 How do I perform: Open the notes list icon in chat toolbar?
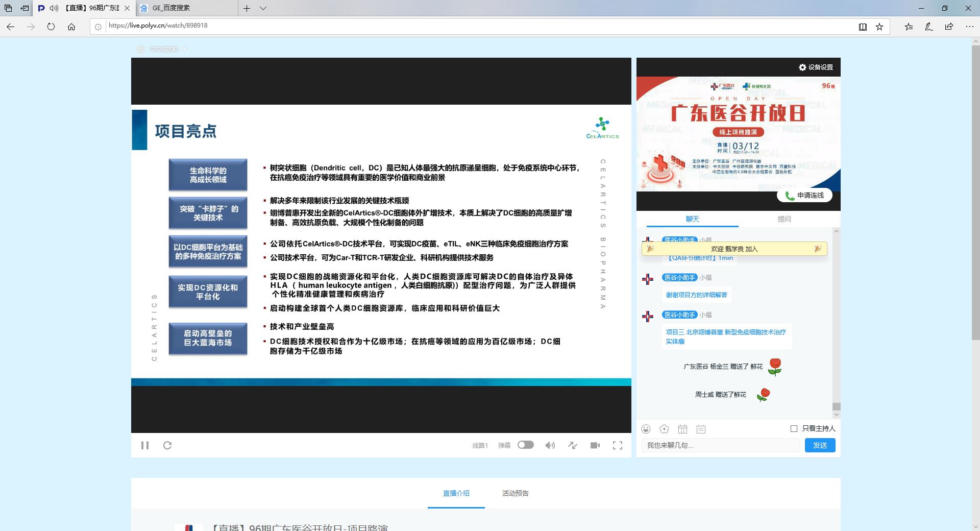point(701,429)
